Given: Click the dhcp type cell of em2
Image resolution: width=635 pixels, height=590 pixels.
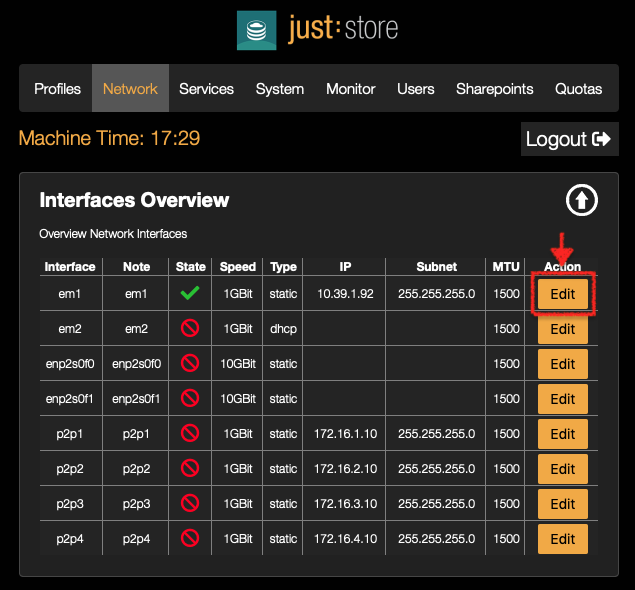Looking at the screenshot, I should click(283, 329).
